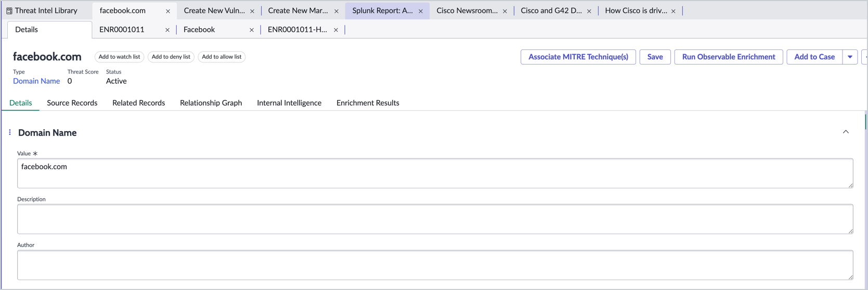
Task: Click the Add to Case button
Action: [814, 57]
